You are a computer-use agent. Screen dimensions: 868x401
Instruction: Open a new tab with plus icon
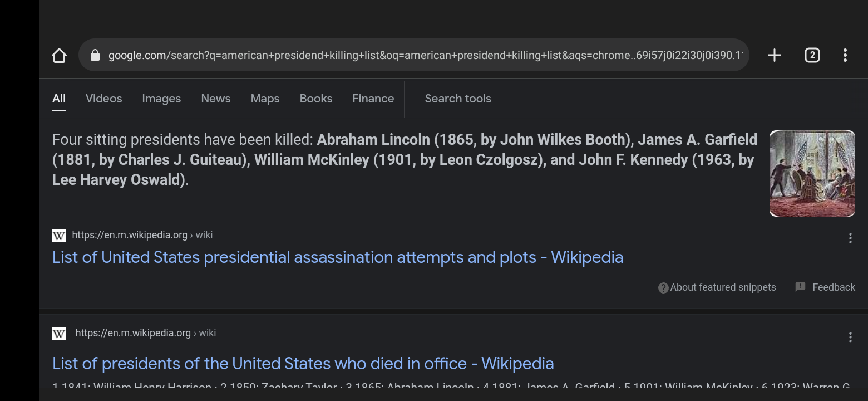774,55
